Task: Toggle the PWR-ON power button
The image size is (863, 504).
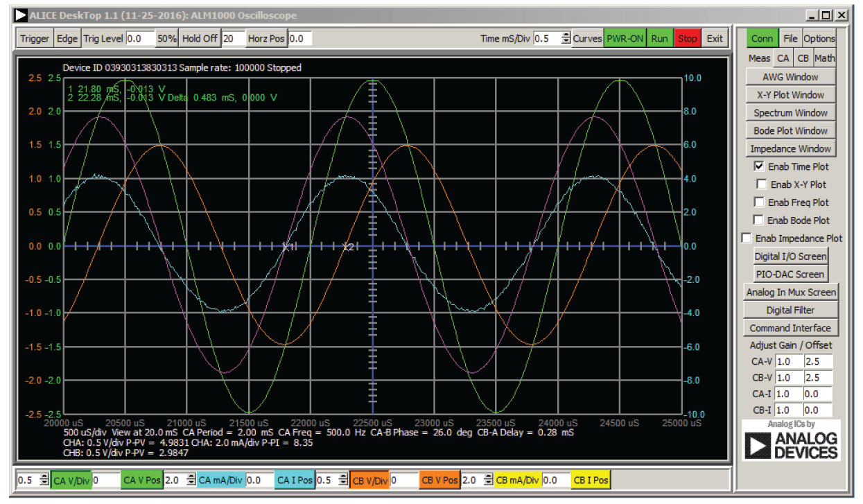Action: pyautogui.click(x=625, y=39)
